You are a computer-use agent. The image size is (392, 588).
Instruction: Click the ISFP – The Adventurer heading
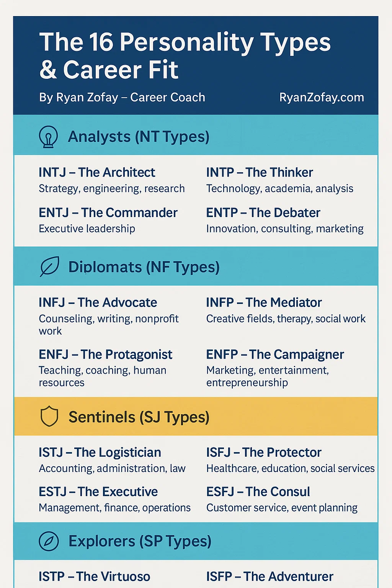(269, 577)
